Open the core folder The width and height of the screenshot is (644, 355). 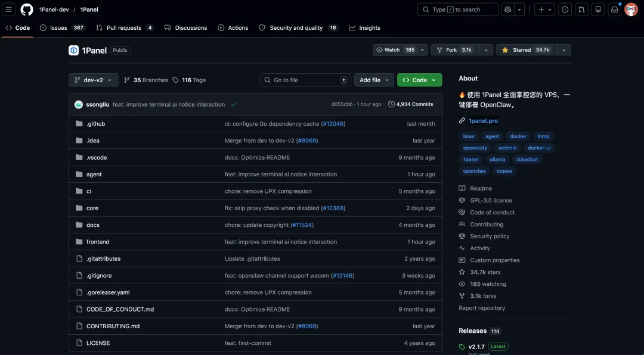point(92,208)
